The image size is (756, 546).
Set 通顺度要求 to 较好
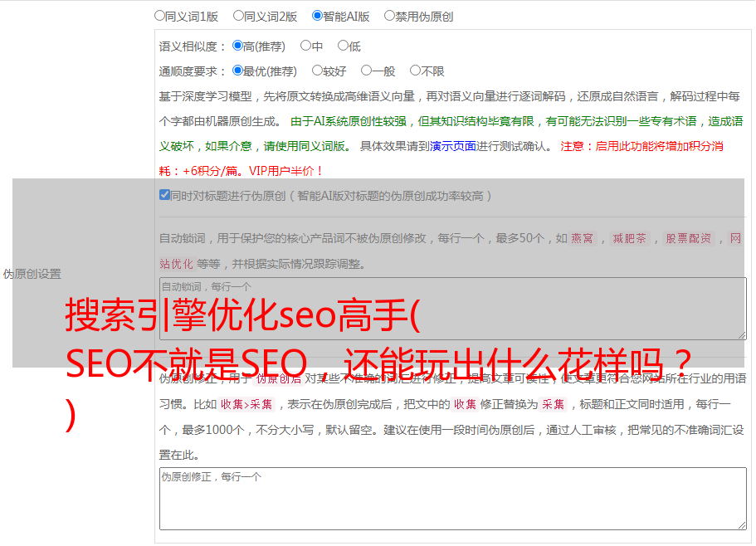click(x=317, y=71)
